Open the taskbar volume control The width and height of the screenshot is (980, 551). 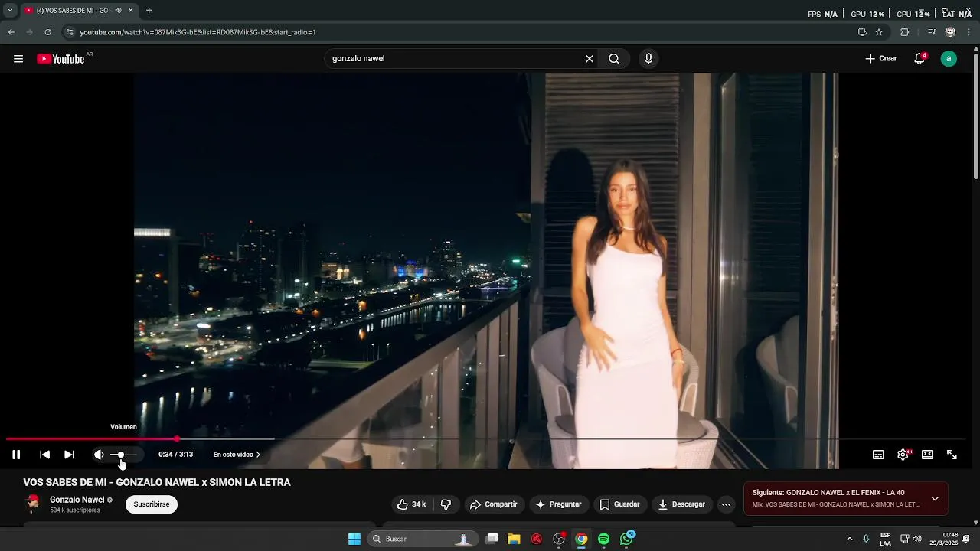pos(917,539)
